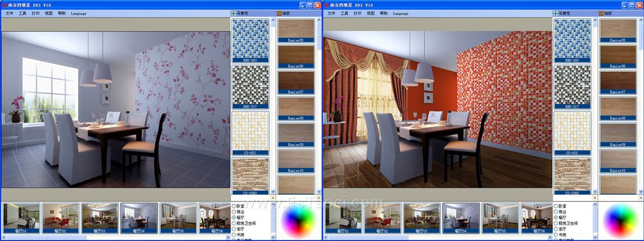
Task: Open 工具 menu in left window
Action: pos(23,13)
